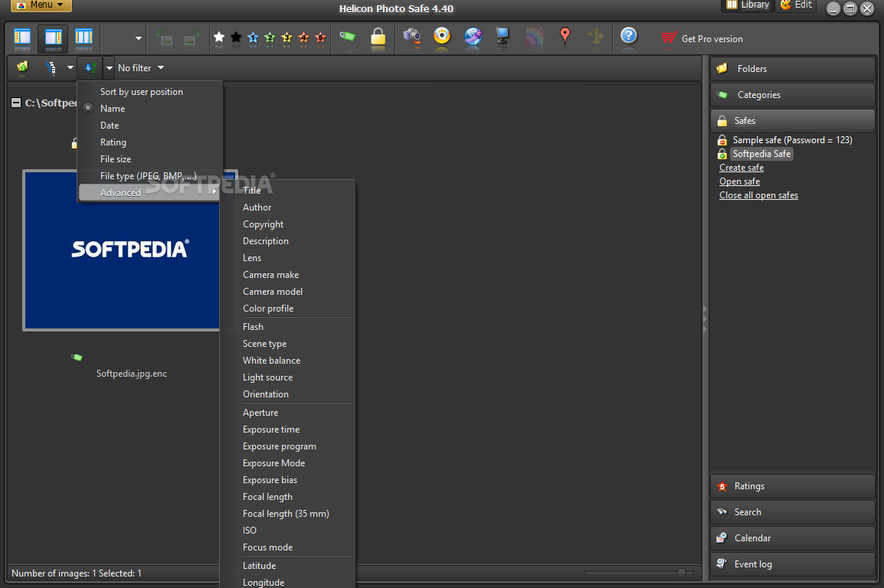The width and height of the screenshot is (884, 588).
Task: Rotate image right using toolbar icon
Action: coord(191,38)
